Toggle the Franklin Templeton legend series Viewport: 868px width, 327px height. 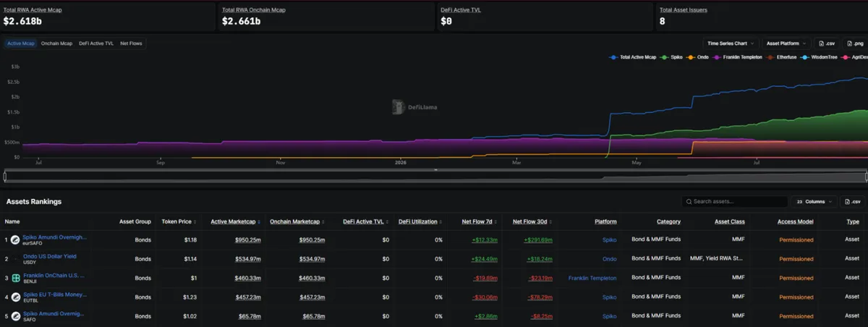[x=738, y=56]
